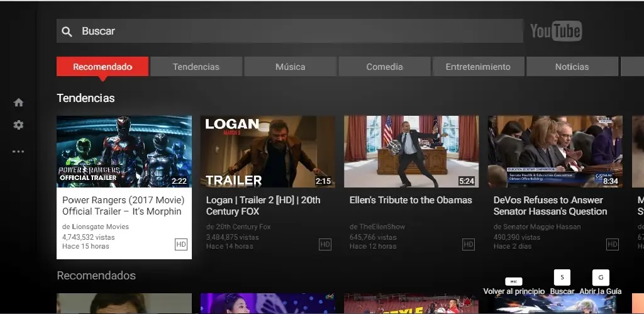Viewport: 644px width, 314px height.
Task: Click '4,743,532 vistas' view count
Action: pyautogui.click(x=88, y=238)
